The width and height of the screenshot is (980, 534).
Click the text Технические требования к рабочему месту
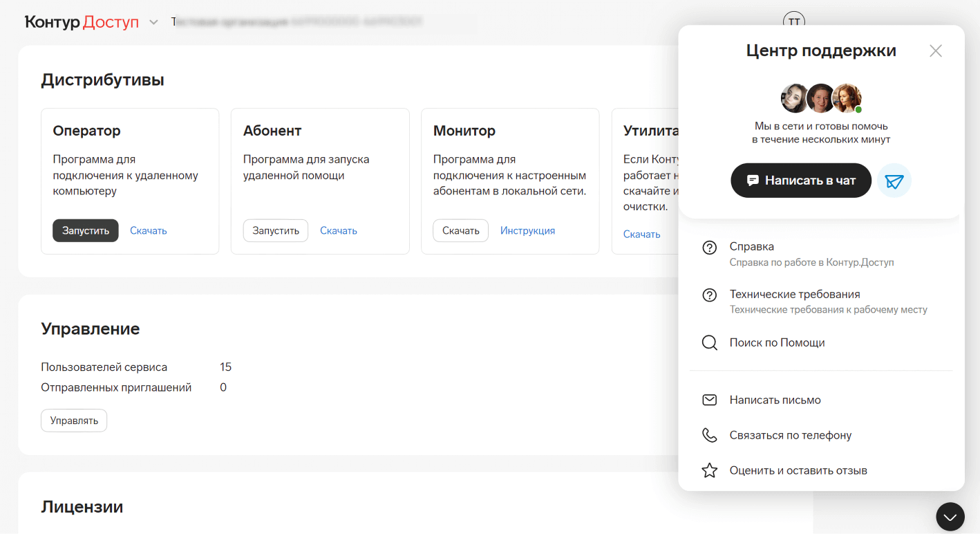coord(829,310)
